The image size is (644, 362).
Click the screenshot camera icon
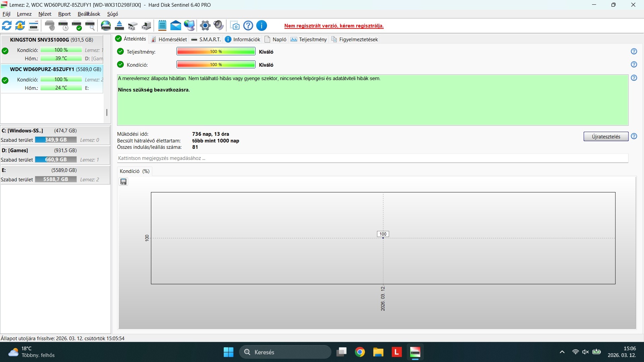pyautogui.click(x=235, y=25)
